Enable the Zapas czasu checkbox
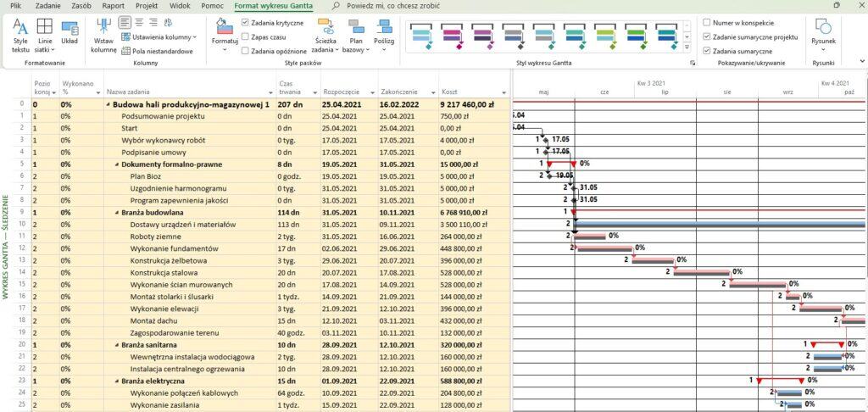The height and width of the screenshot is (412, 868). click(246, 36)
